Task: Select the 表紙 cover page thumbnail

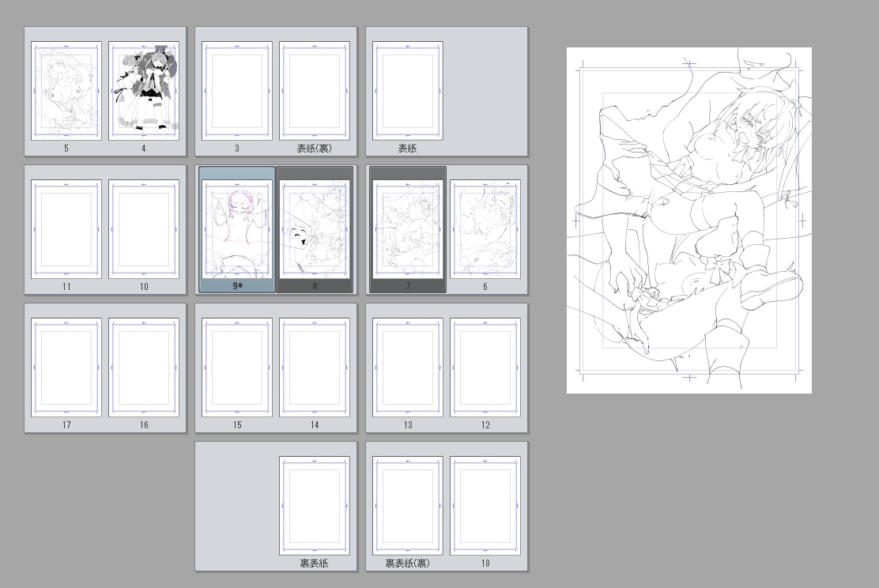Action: click(x=408, y=91)
